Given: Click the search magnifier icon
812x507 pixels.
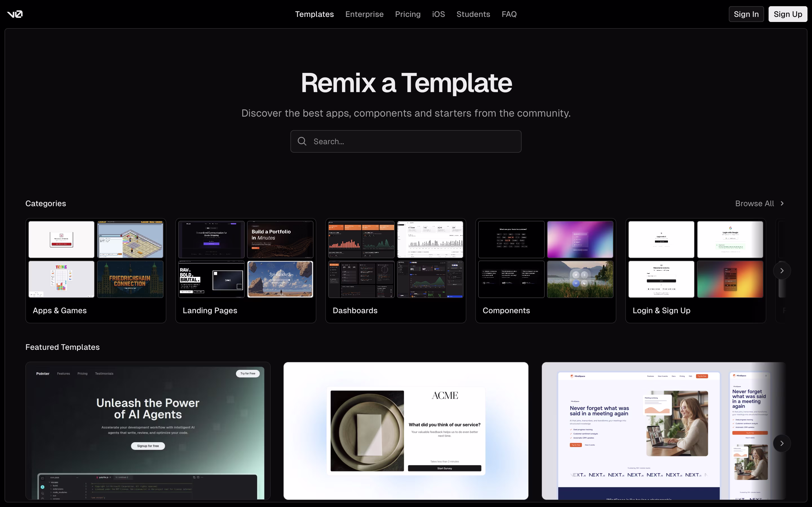Looking at the screenshot, I should (x=302, y=141).
